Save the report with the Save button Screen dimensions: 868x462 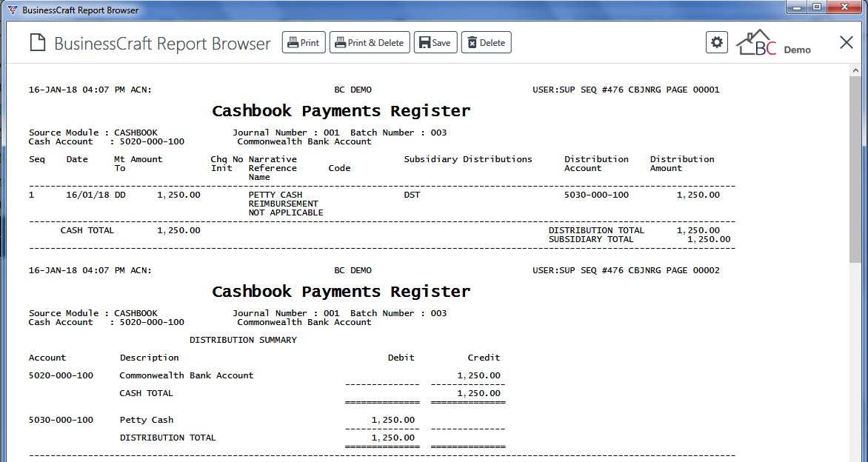click(435, 43)
